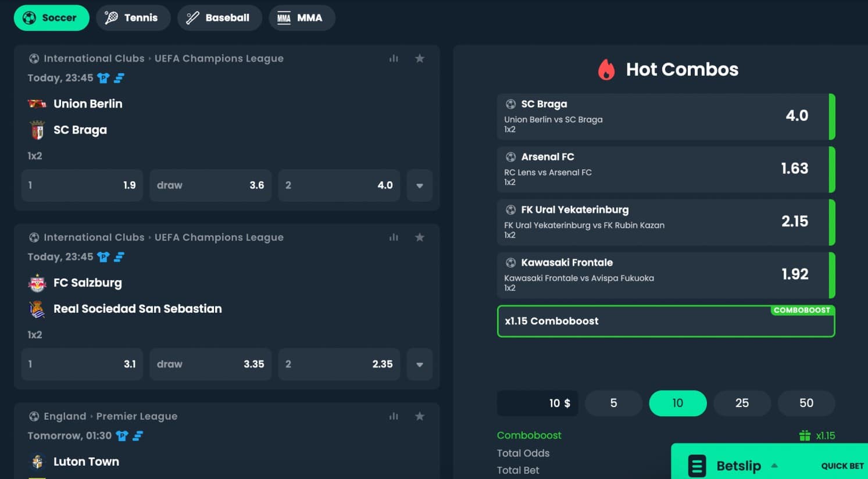
Task: Click the Union Berlin team name
Action: point(88,104)
